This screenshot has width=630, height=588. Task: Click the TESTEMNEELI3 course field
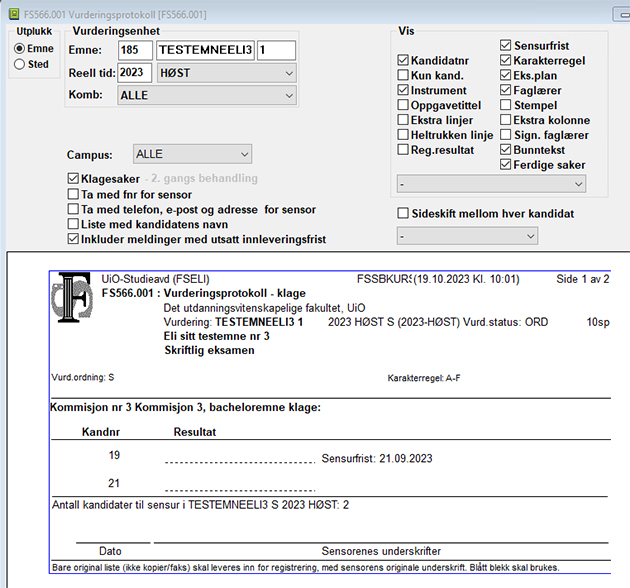click(205, 50)
